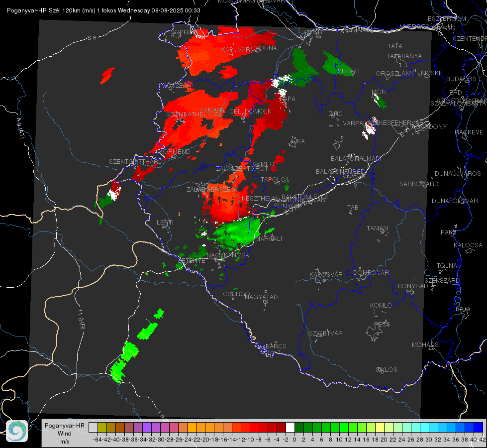The image size is (487, 448).
Task: Click the SZENTGOTTHARD label
Action: 136,161
